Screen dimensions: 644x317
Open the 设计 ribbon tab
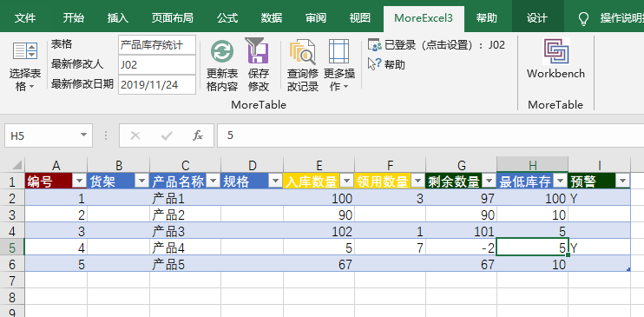(537, 18)
